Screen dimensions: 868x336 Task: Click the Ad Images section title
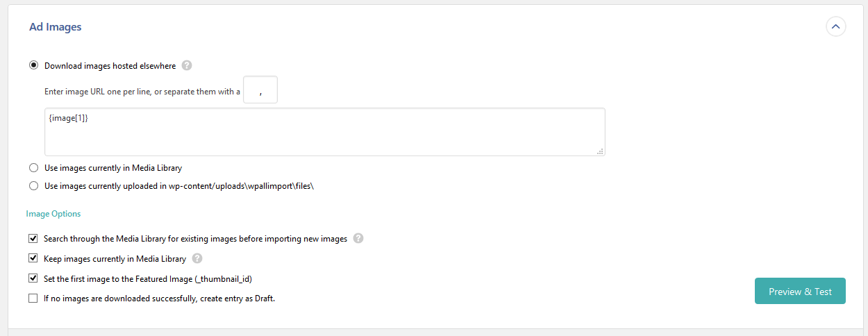(x=55, y=27)
